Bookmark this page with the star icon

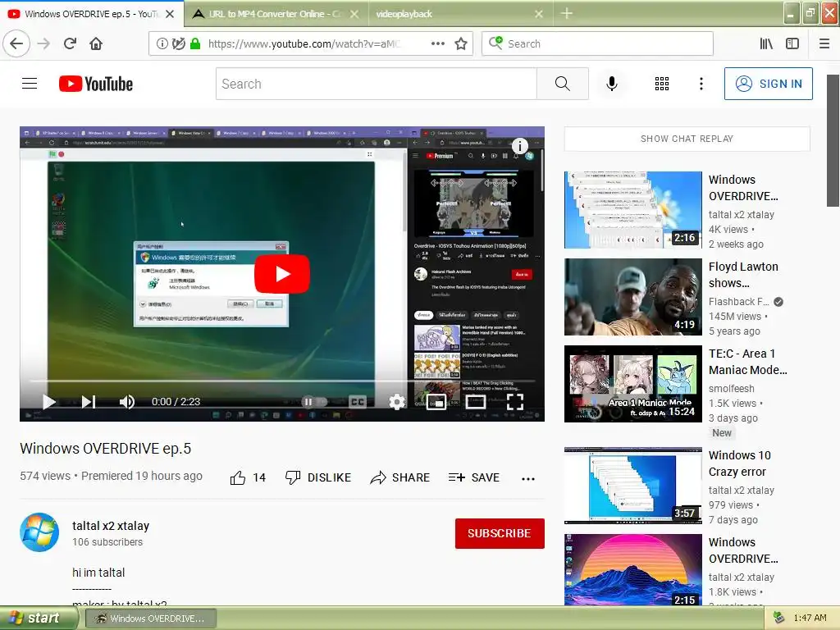click(x=461, y=43)
